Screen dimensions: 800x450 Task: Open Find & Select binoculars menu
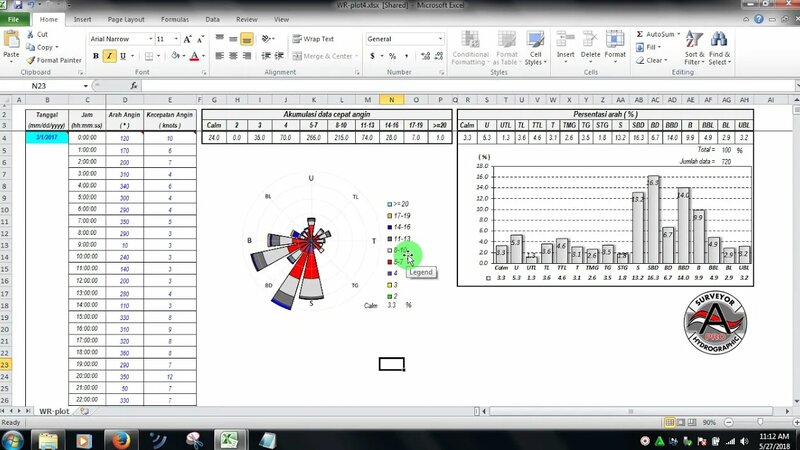[719, 47]
